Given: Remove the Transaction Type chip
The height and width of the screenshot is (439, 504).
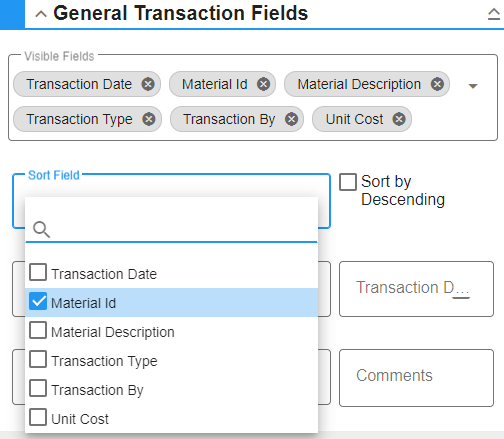Looking at the screenshot, I should tap(149, 119).
